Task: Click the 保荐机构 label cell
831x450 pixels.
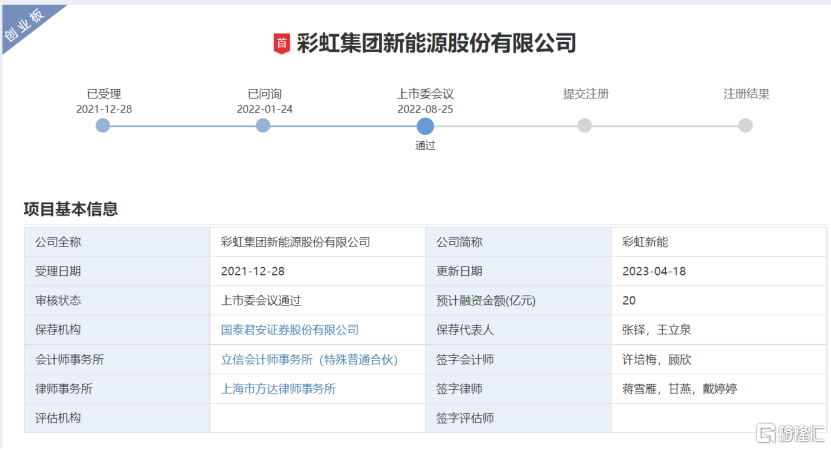Action: point(117,330)
